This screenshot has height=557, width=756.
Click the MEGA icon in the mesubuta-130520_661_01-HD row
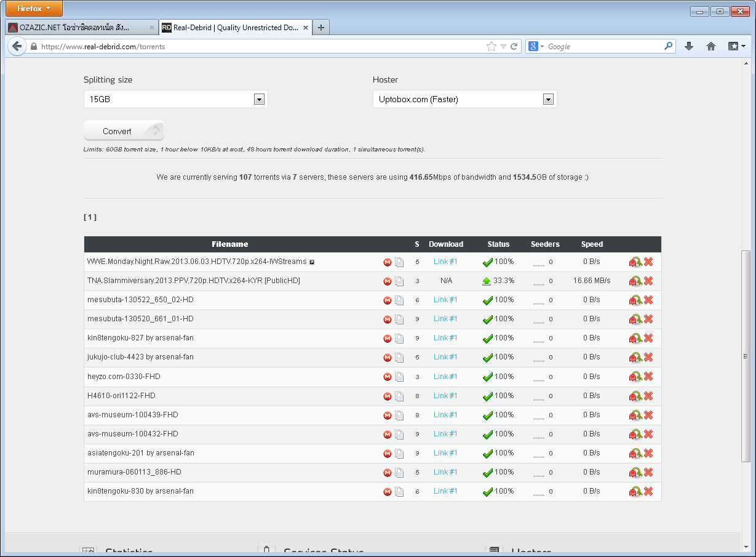click(388, 319)
